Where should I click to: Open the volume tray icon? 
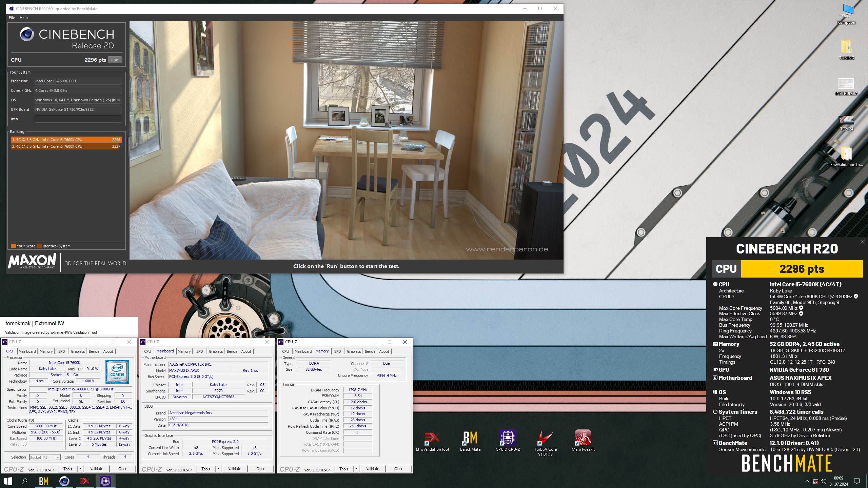coord(824,481)
